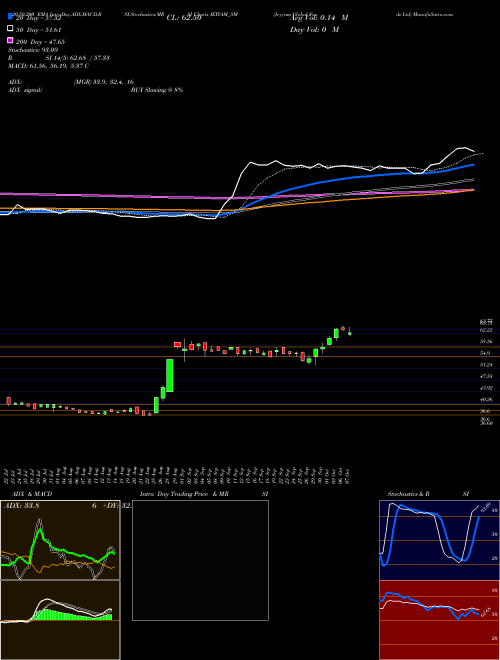
Task: Click the 'Stochastics: 93.09' reading
Action: point(33,50)
